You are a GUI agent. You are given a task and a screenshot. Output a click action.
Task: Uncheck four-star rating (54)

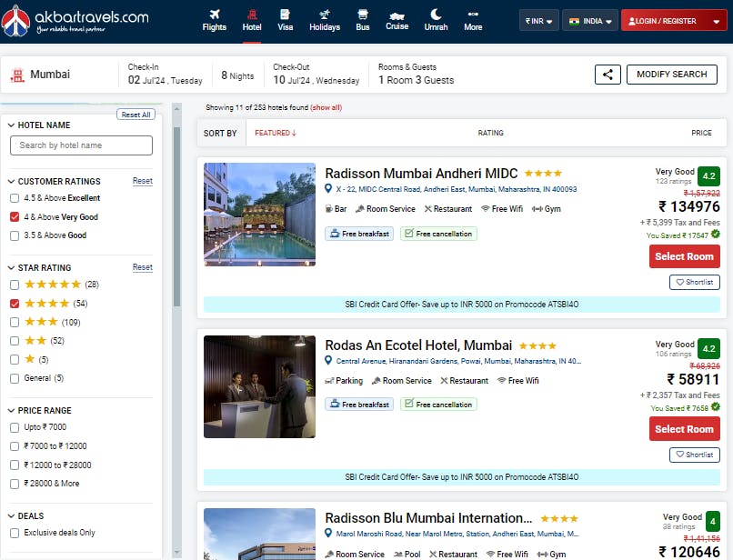(x=15, y=304)
